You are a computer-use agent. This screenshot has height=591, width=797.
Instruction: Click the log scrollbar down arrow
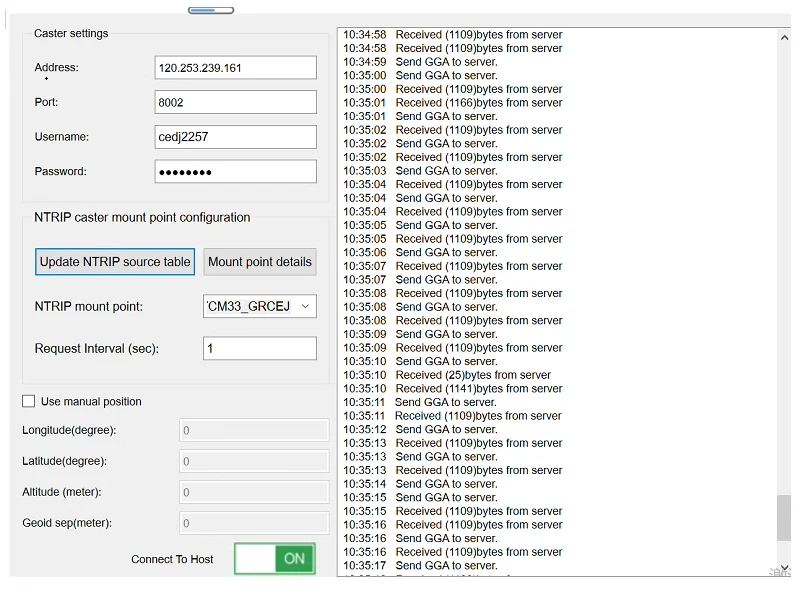click(783, 566)
